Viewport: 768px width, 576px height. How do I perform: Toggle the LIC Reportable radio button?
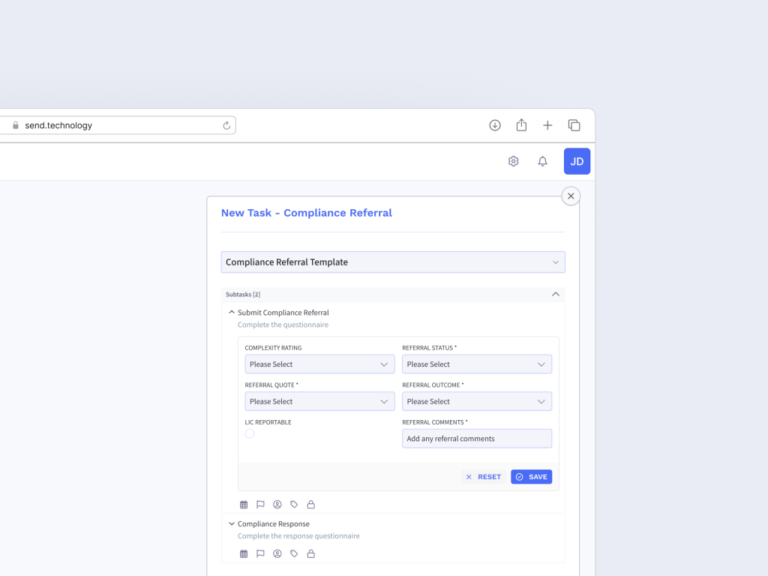[x=250, y=434]
